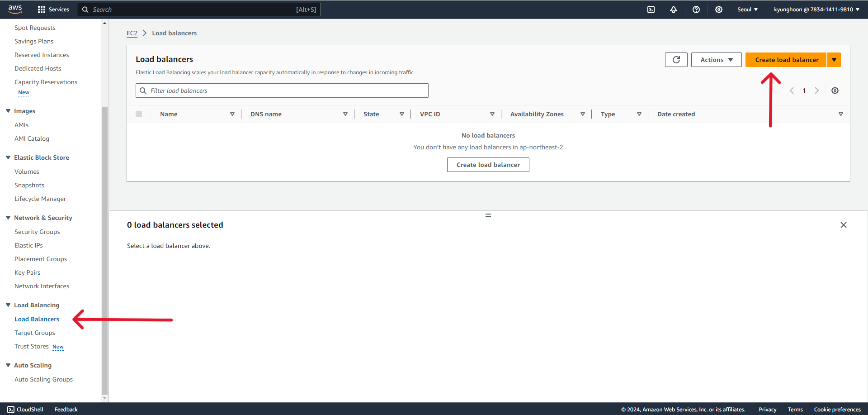Open Lifecycle Manager in sidebar

(40, 199)
